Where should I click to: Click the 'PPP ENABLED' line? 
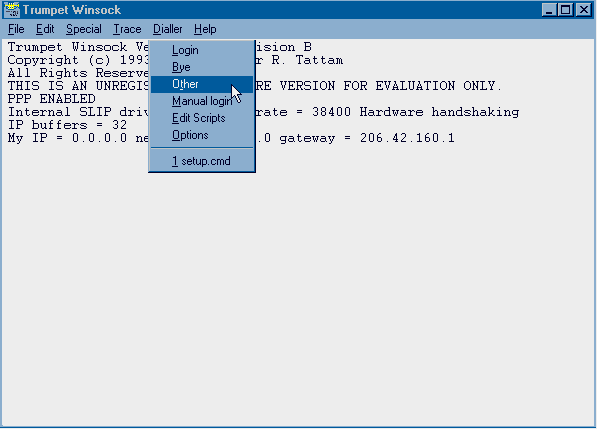click(x=51, y=99)
